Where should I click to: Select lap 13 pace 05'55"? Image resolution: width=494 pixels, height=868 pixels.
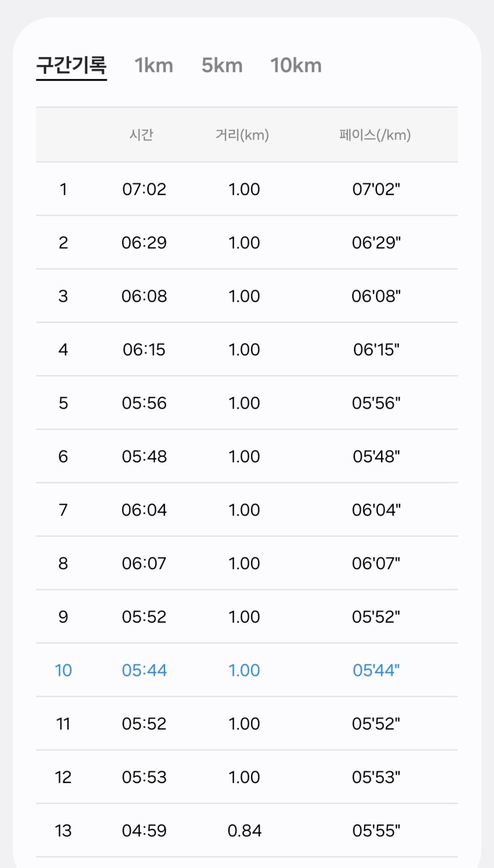point(376,831)
